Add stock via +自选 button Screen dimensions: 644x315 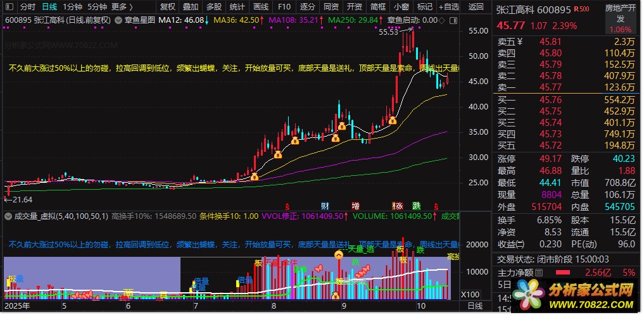pyautogui.click(x=448, y=7)
